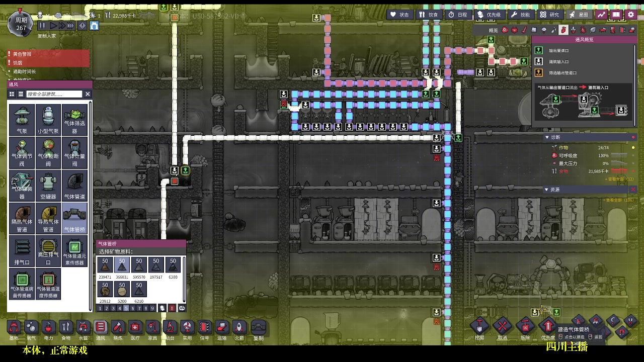
Task: Open the 基地 base build category
Action: 14,327
